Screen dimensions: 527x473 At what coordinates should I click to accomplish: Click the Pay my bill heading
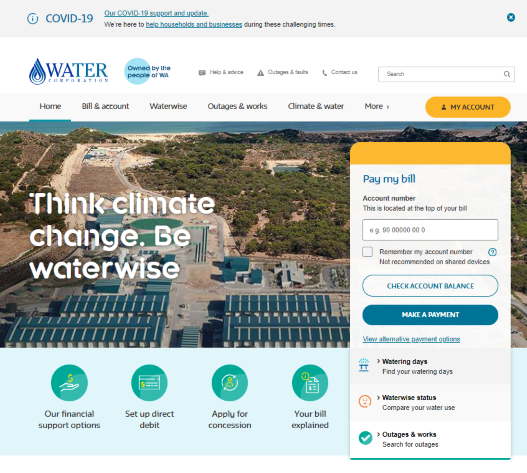(389, 179)
